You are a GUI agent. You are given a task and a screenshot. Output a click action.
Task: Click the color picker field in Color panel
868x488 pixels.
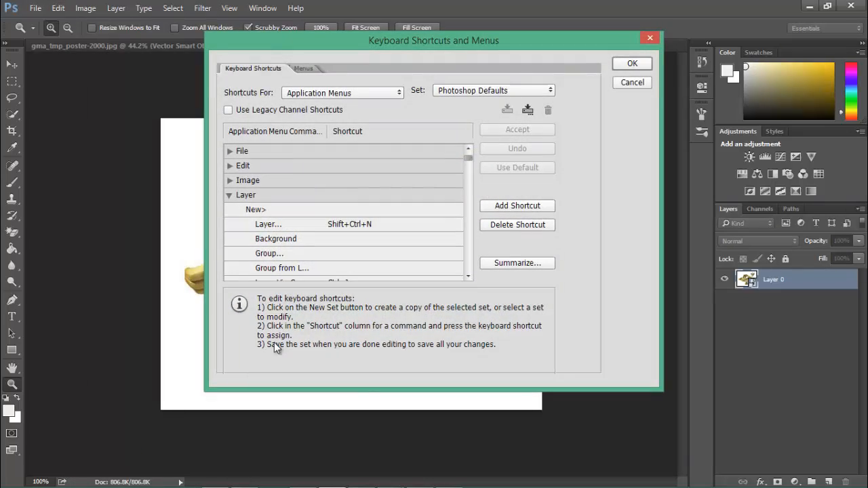coord(789,91)
